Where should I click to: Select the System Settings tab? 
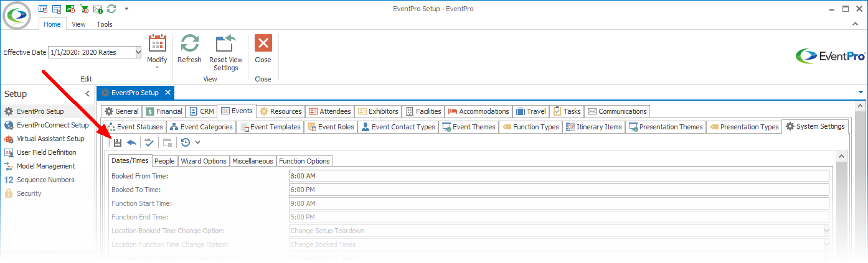click(x=815, y=126)
